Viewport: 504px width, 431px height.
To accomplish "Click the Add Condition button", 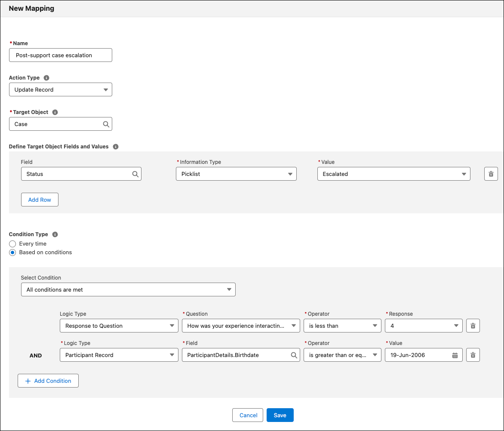I will tap(48, 381).
